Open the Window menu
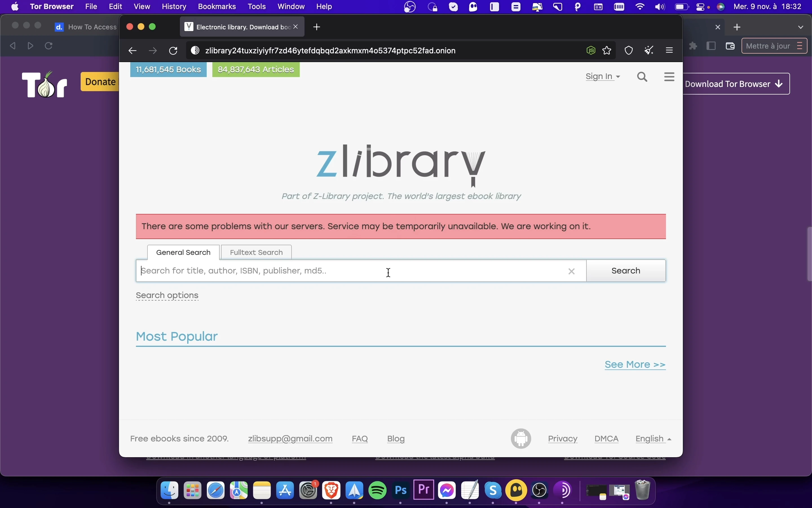This screenshot has width=812, height=508. tap(291, 7)
